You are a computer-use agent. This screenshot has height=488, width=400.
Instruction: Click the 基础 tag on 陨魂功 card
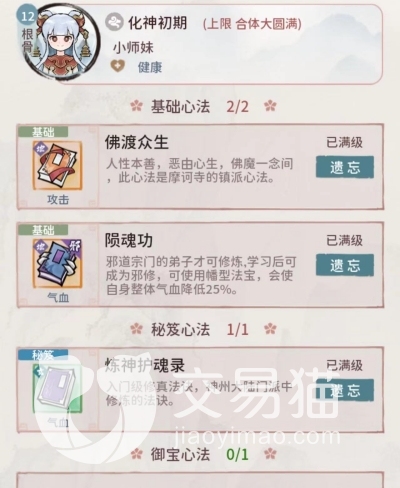tap(43, 230)
